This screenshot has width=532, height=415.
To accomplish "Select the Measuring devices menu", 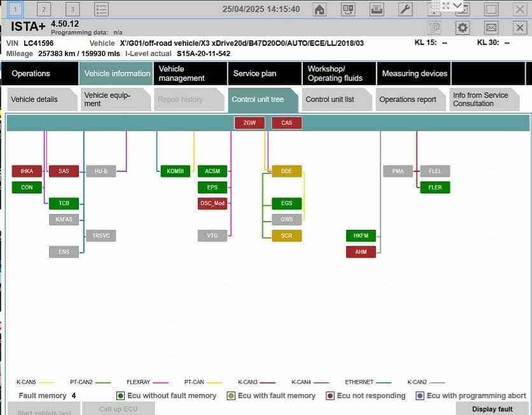I will [414, 73].
